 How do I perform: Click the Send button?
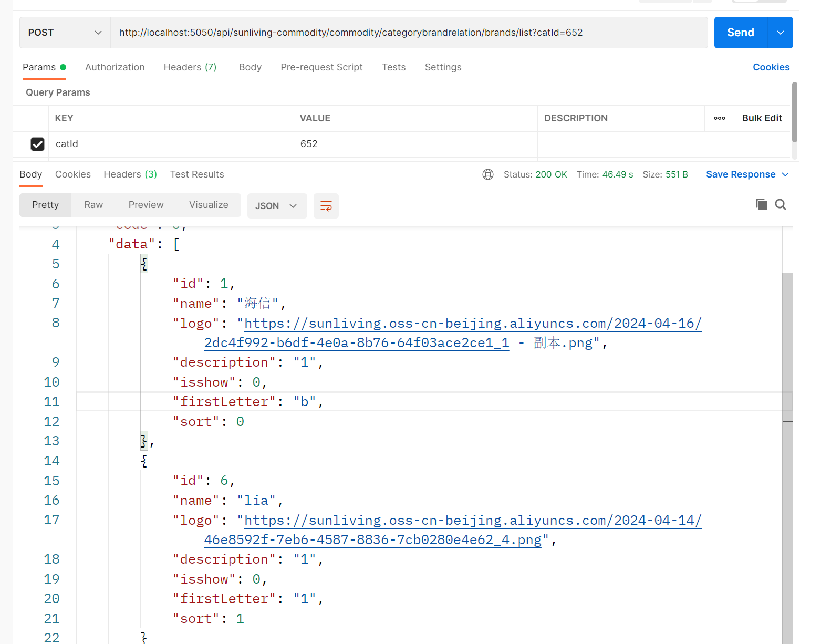[x=741, y=33]
